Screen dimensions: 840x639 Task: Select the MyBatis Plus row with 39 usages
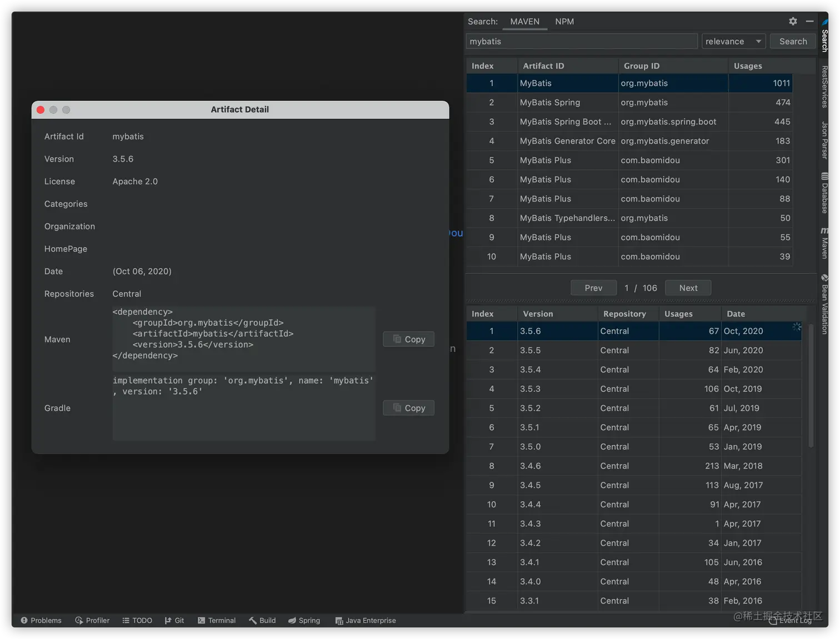(x=629, y=256)
